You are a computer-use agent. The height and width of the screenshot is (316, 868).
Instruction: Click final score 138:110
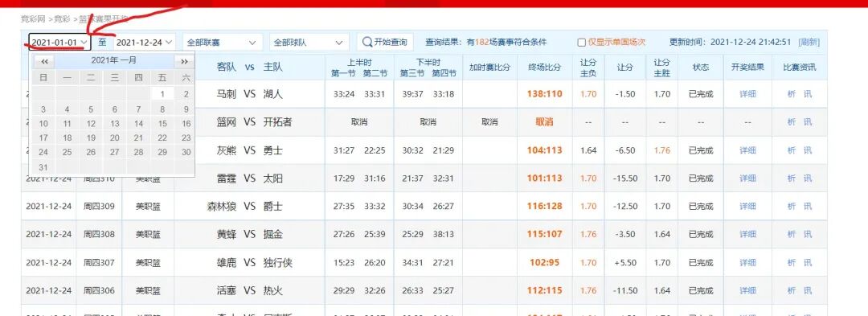(545, 94)
